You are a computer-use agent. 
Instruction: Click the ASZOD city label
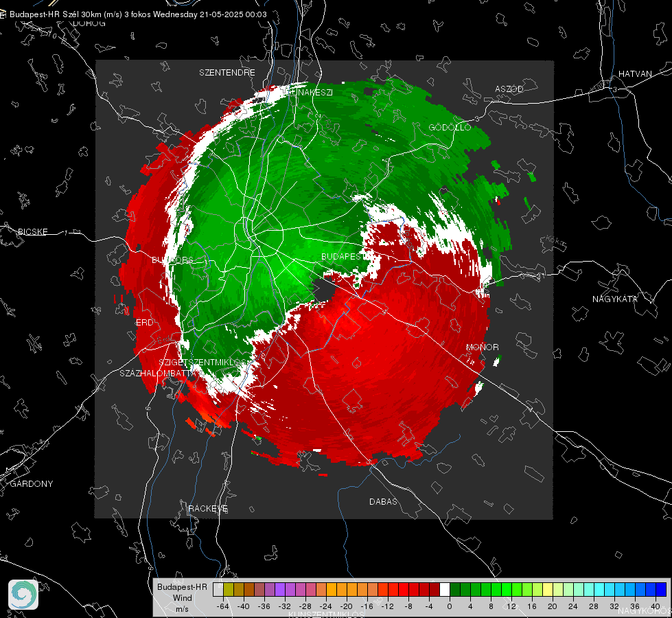(x=509, y=89)
